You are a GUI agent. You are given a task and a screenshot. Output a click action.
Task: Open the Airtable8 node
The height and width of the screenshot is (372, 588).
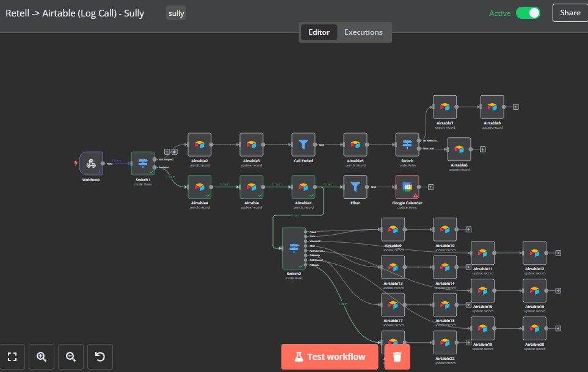pos(492,107)
